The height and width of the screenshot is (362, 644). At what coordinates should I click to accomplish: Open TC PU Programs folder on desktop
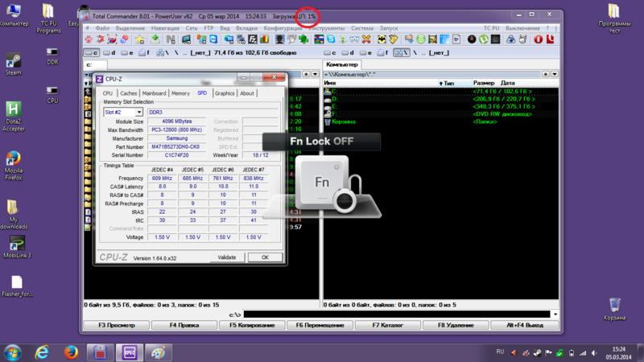point(48,19)
